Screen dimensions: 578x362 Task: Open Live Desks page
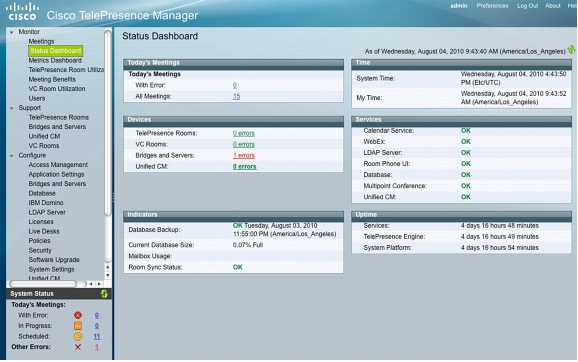[44, 232]
